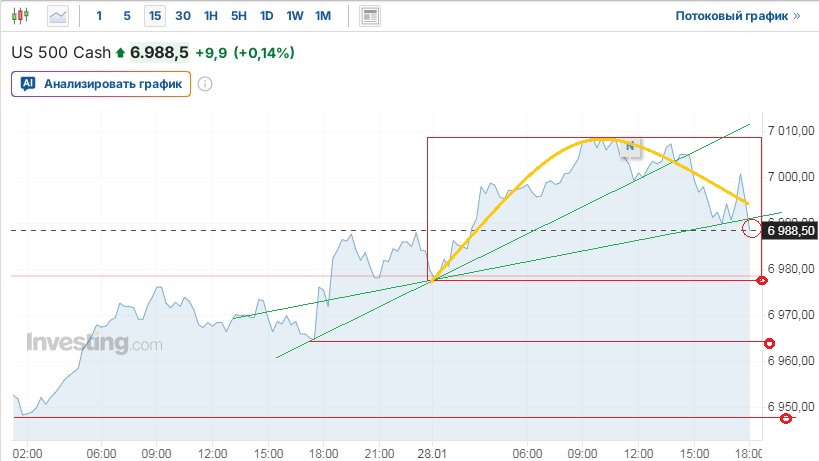Image resolution: width=819 pixels, height=461 pixels.
Task: Open the news layout icon in toolbar
Action: tap(370, 16)
